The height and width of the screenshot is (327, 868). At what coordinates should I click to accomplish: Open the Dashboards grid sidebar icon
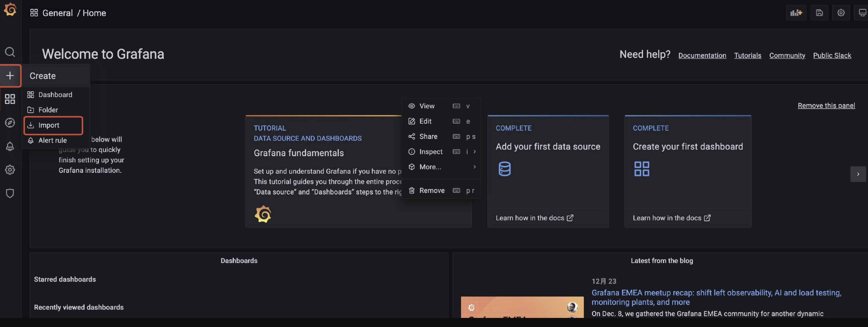point(10,99)
